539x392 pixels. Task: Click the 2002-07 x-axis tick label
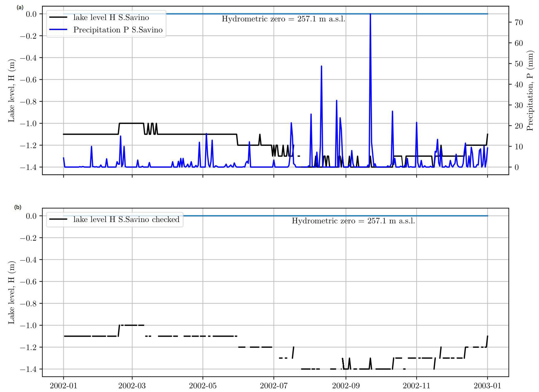(274, 386)
